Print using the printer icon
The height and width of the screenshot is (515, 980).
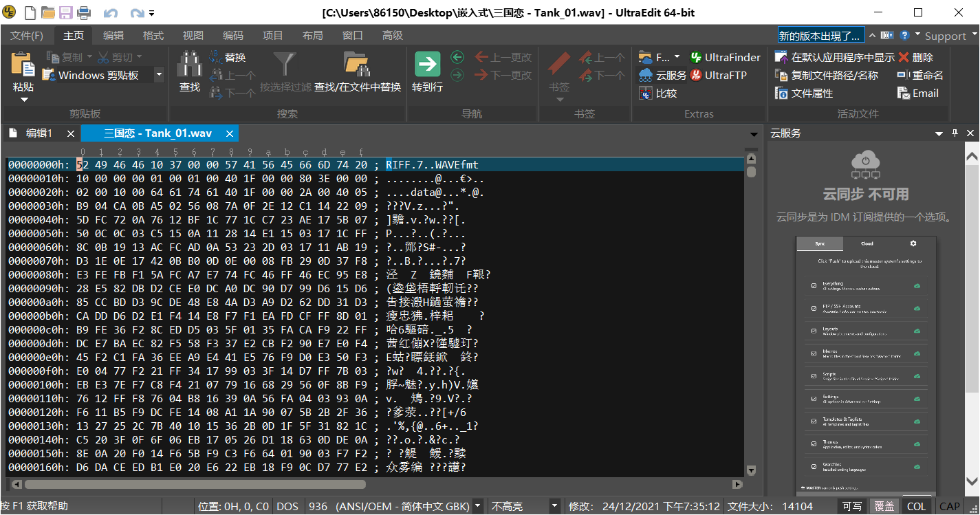(x=84, y=12)
